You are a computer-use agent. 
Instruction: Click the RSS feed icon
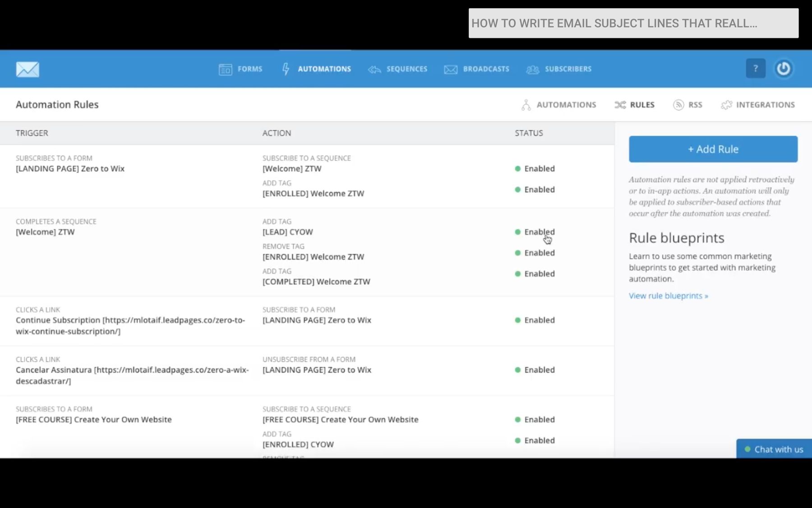point(678,105)
